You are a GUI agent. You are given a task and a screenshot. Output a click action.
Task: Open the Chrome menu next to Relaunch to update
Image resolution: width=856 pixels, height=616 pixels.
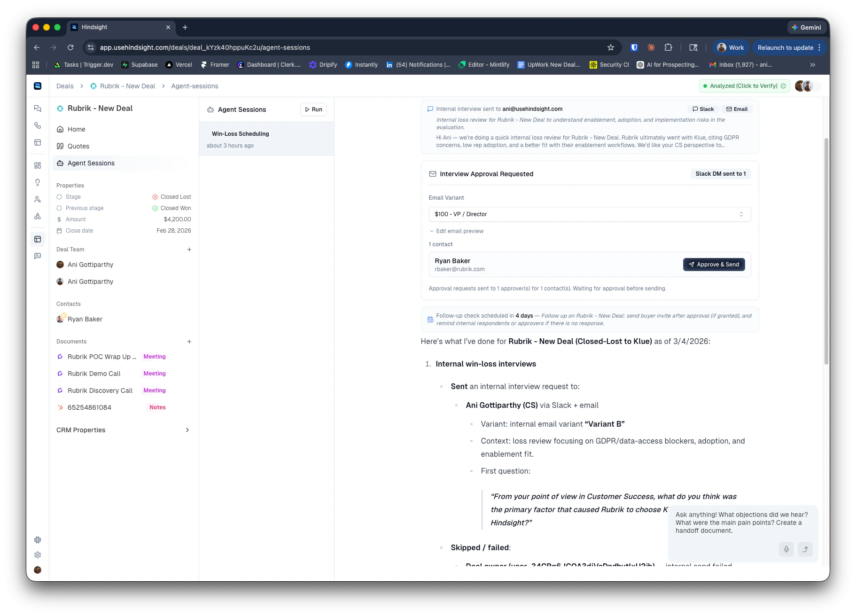pos(820,47)
